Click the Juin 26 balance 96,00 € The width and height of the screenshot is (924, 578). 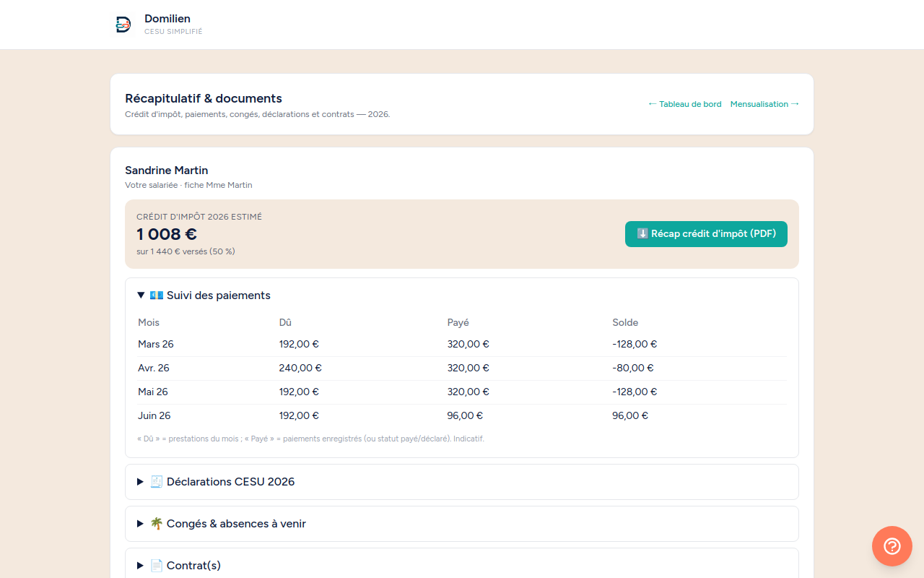pyautogui.click(x=630, y=415)
